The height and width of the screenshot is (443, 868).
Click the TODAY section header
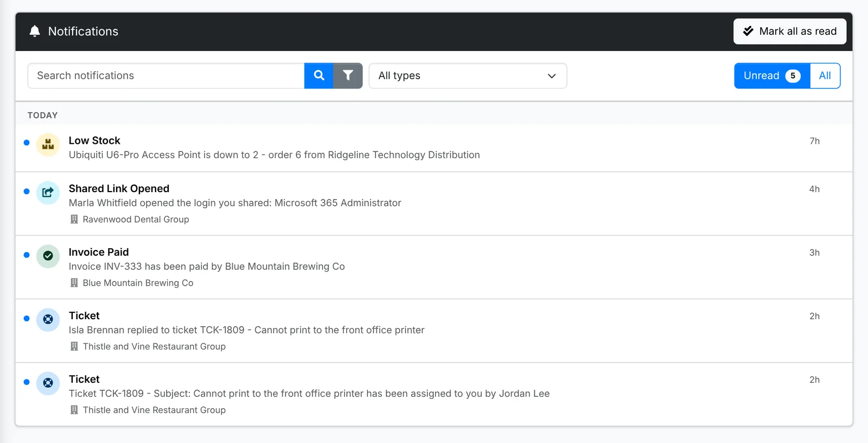pos(42,115)
